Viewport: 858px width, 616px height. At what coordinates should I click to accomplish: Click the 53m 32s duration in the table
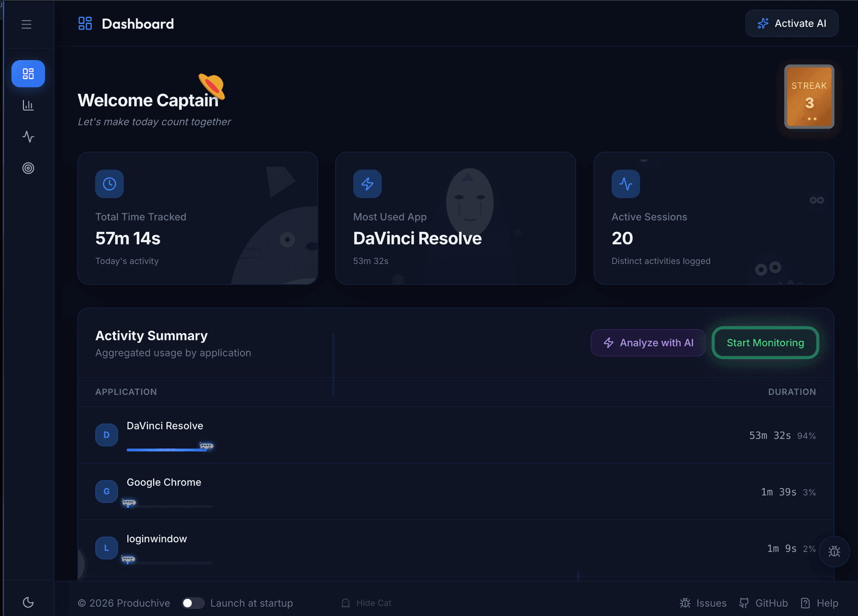point(770,436)
